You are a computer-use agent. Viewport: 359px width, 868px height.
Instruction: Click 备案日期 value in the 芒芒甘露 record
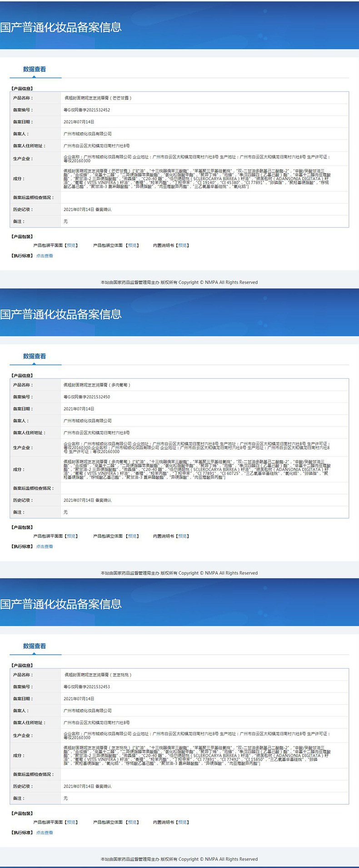(x=79, y=122)
